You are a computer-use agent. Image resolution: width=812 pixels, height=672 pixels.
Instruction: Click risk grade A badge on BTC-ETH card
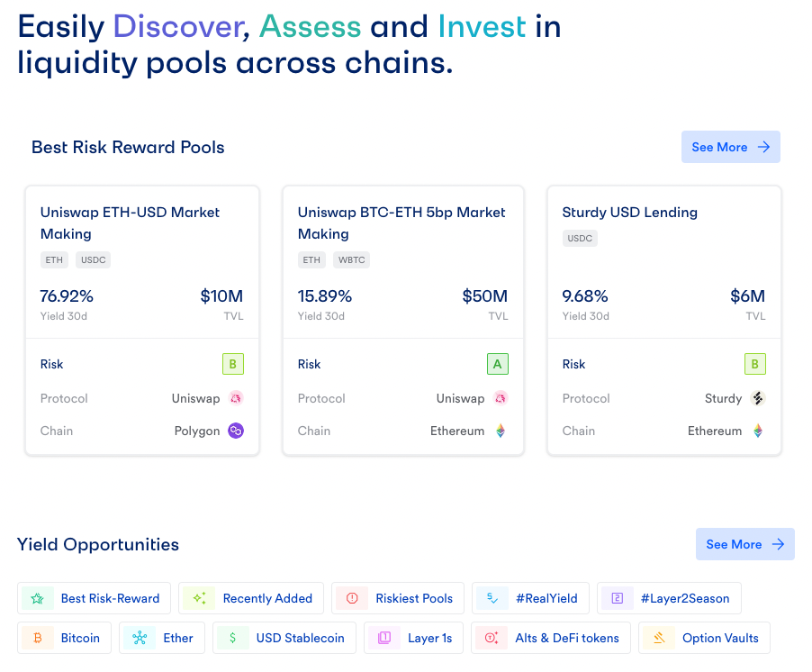click(x=498, y=364)
